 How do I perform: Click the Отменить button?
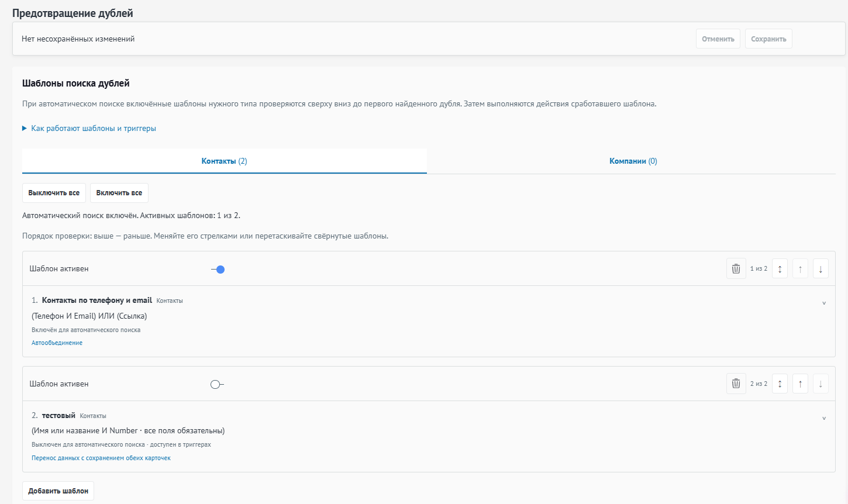pos(718,39)
